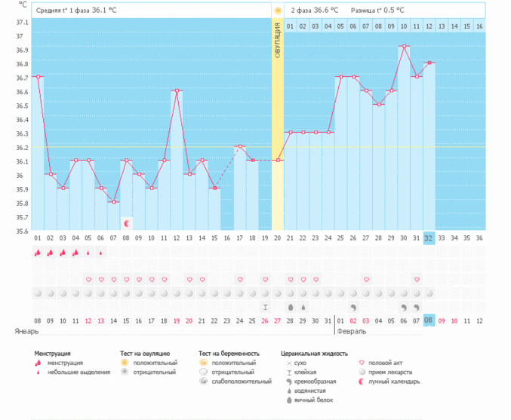Click the phase 2 day 16 column header
This screenshot has height=420, width=511.
point(479,26)
